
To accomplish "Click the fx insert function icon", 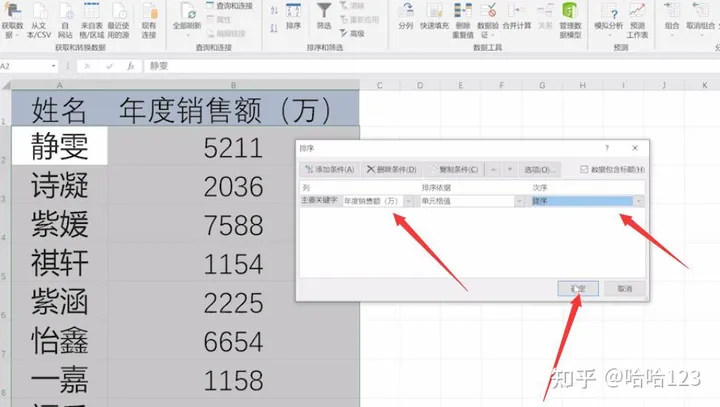I will pyautogui.click(x=131, y=66).
